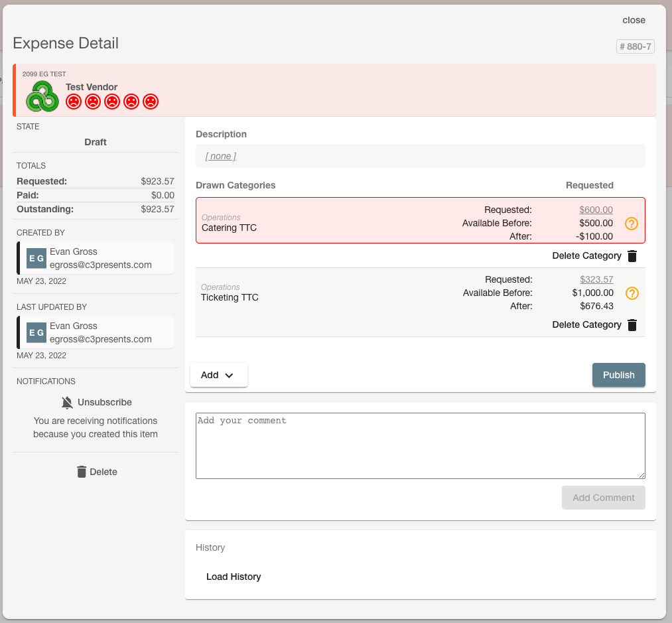Edit the $323.57 requested amount link
Image resolution: width=672 pixels, height=623 pixels.
tap(596, 279)
